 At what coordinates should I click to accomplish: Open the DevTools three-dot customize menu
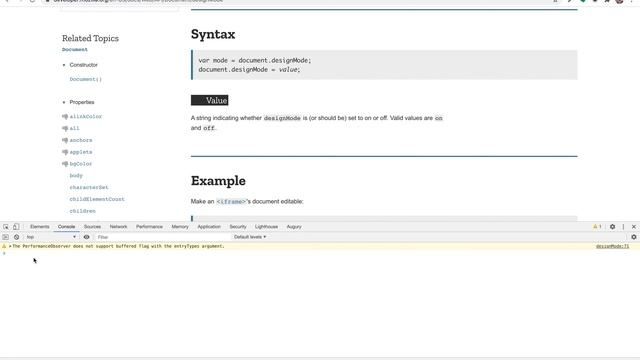[623, 227]
